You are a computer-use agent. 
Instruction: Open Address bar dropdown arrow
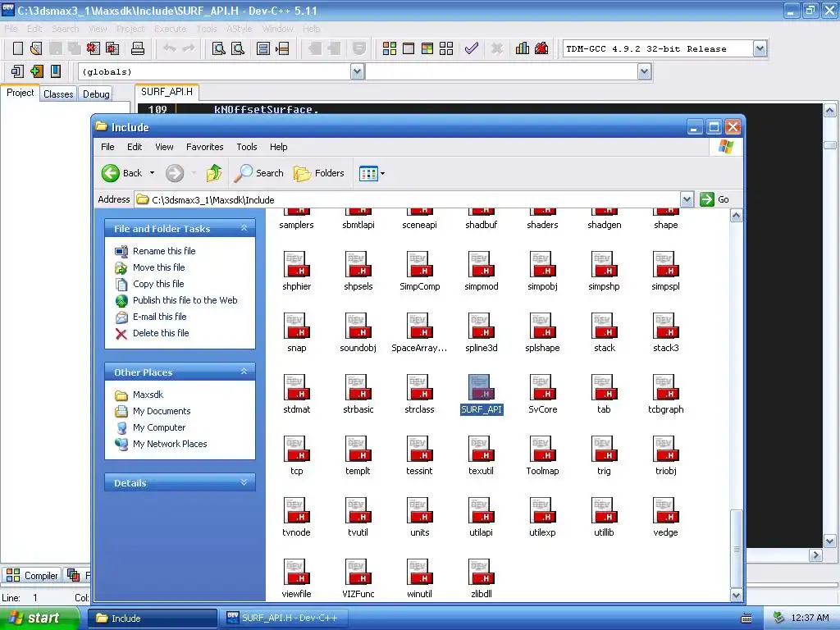pyautogui.click(x=687, y=200)
